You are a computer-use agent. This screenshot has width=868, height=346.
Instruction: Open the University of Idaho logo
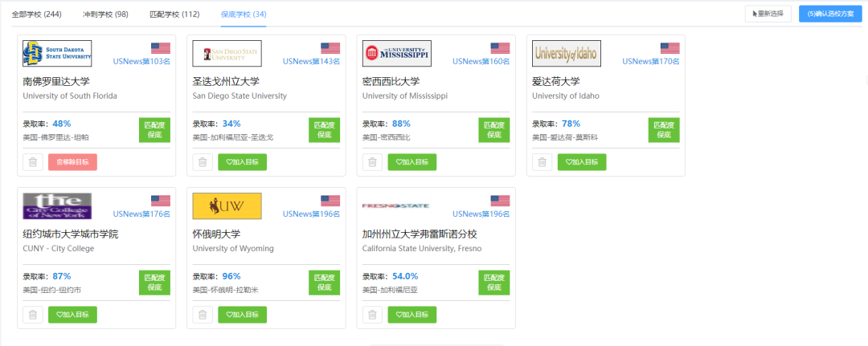[567, 54]
